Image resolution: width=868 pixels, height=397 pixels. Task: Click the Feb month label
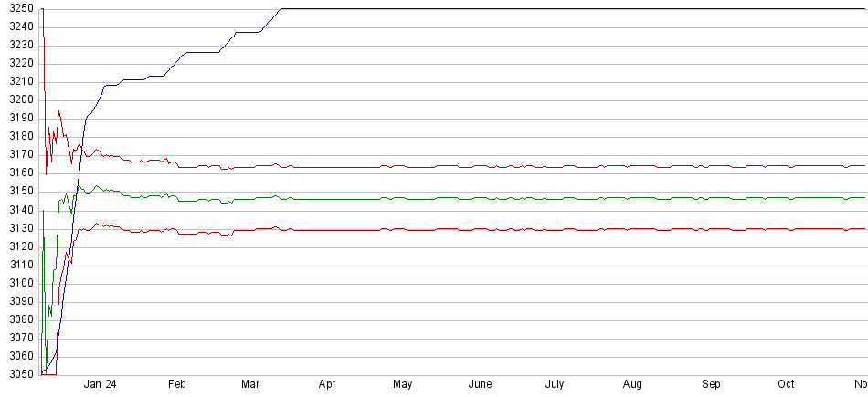coord(176,384)
